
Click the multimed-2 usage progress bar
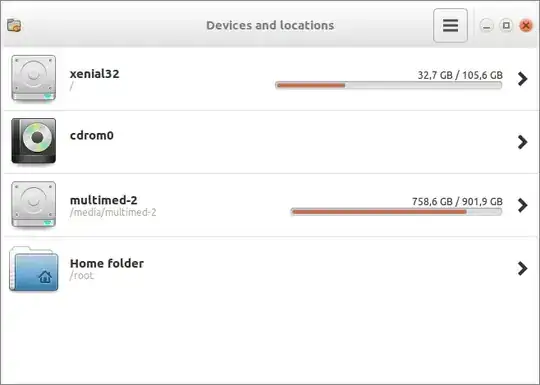(x=396, y=212)
